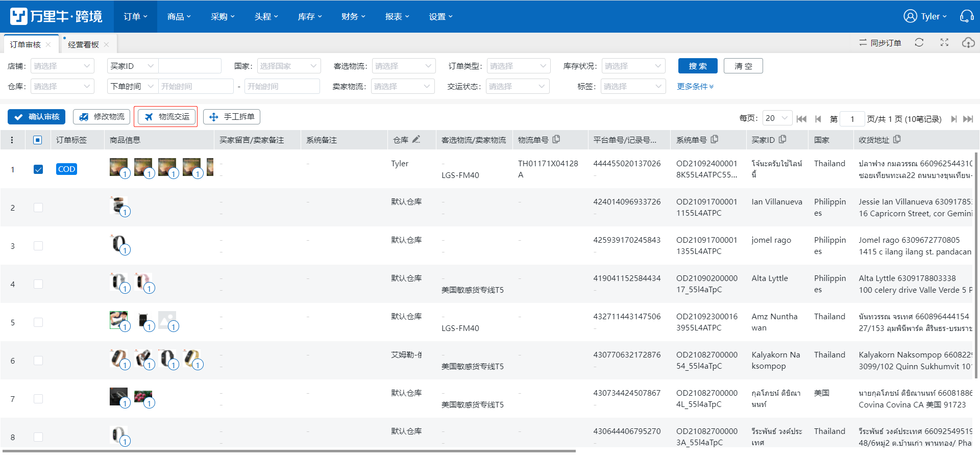The width and height of the screenshot is (980, 460).
Task: Copy the 收货地址 column via copy icon
Action: point(897,139)
